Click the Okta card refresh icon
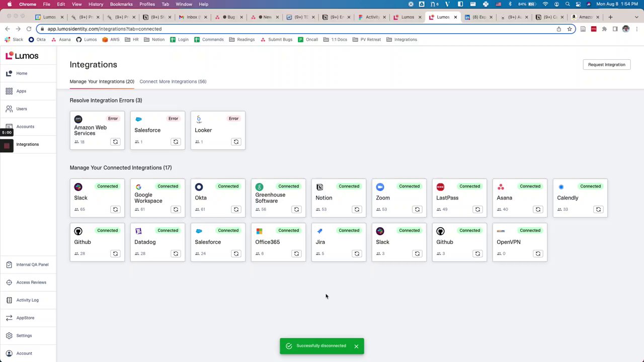The image size is (644, 362). point(236,209)
